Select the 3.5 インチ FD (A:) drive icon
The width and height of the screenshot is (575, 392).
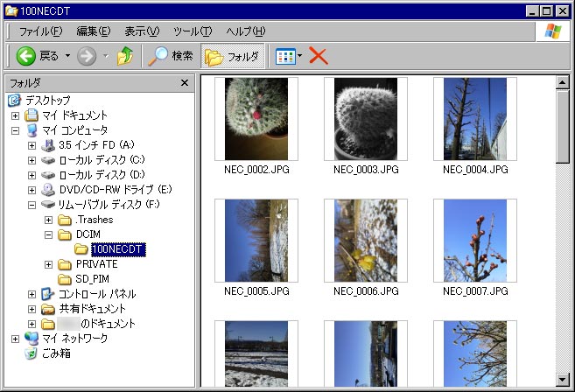[x=48, y=145]
